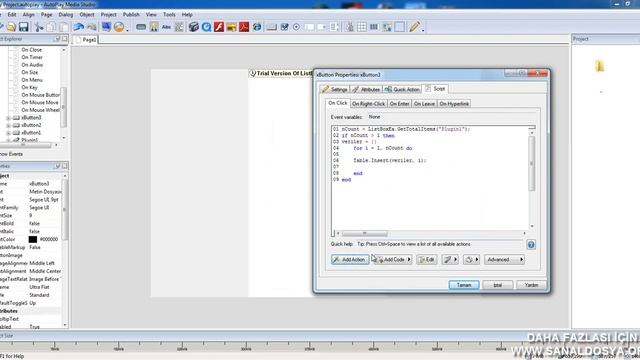The image size is (640, 360).
Task: Click the script editor vertical scrollbar
Action: tap(531, 164)
